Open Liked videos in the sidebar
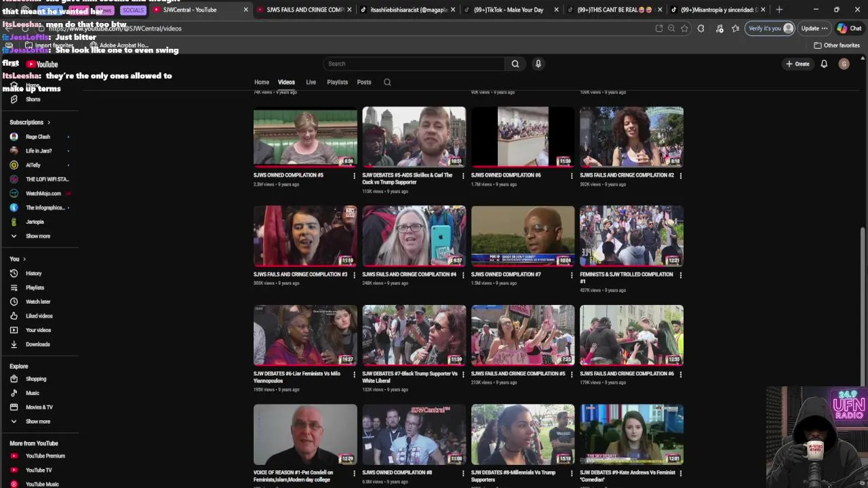 (x=39, y=316)
